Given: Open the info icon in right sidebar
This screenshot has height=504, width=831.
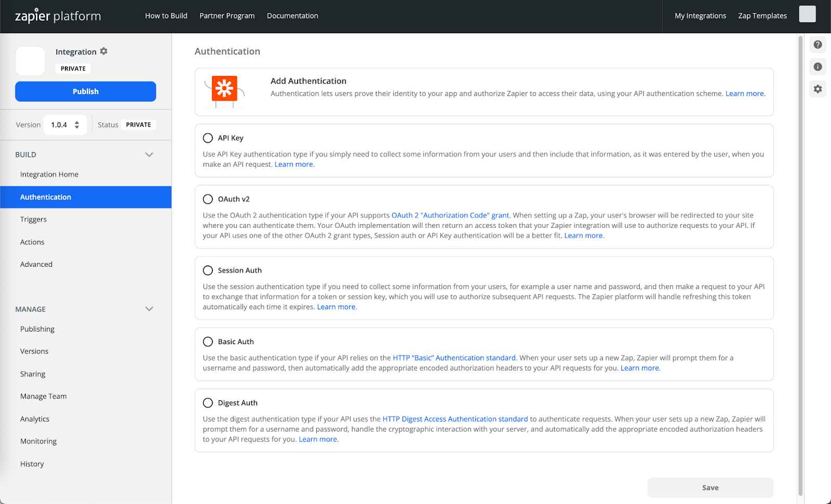Looking at the screenshot, I should (817, 67).
